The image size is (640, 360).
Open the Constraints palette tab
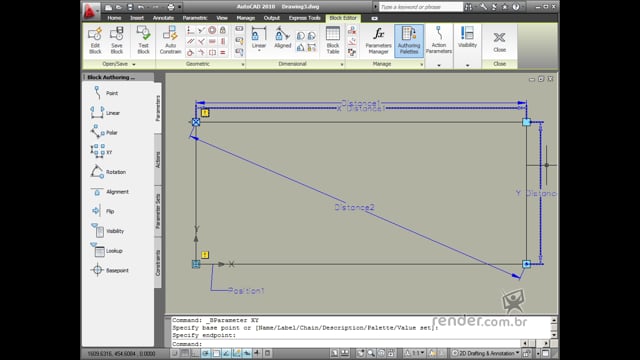point(158,262)
